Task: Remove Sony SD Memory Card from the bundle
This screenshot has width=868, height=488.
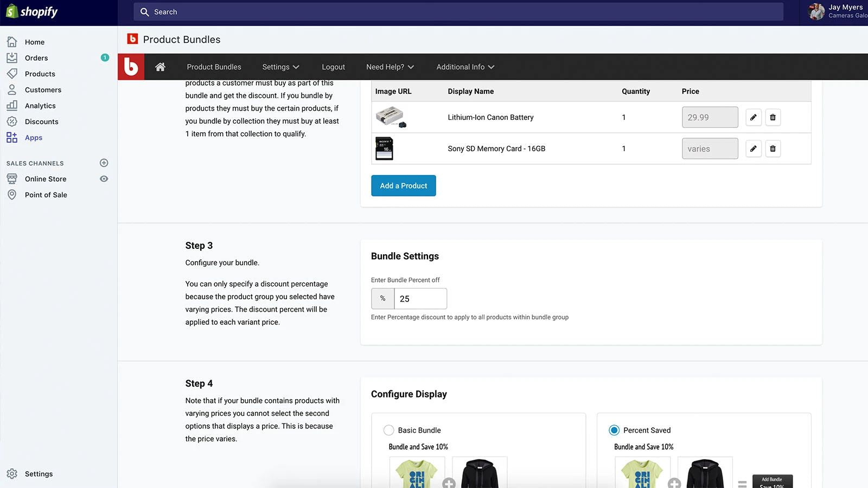Action: coord(773,149)
